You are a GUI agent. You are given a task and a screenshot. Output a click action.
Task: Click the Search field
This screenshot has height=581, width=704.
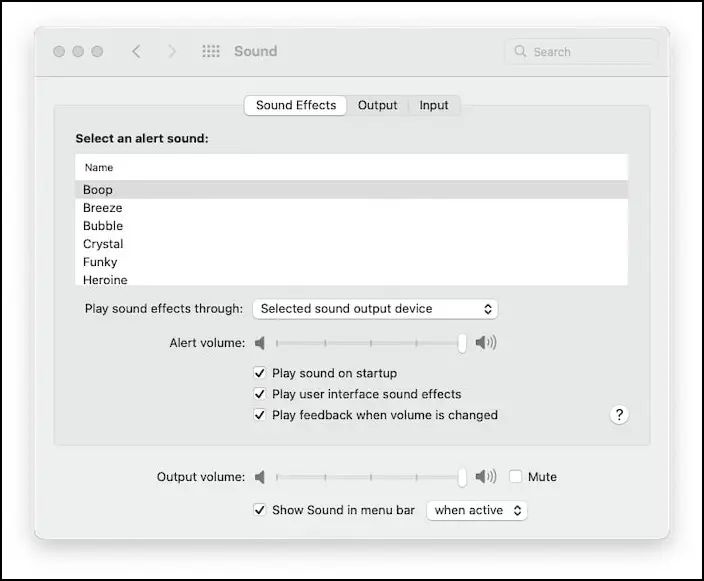point(585,51)
